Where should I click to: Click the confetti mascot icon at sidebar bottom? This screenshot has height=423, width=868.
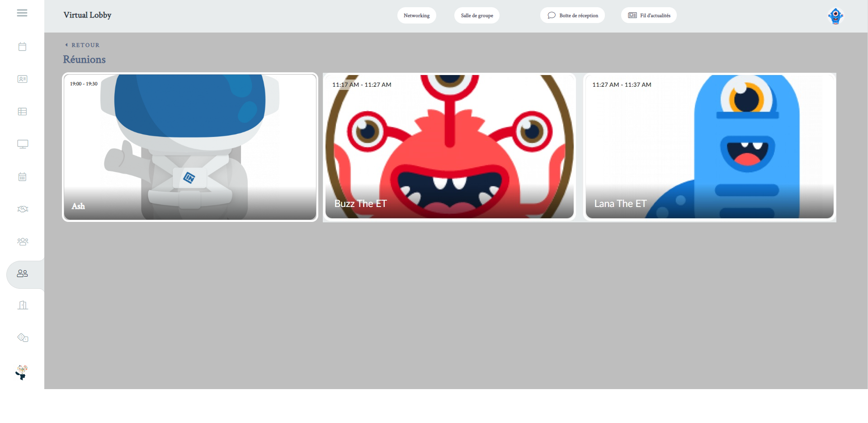coord(22,372)
